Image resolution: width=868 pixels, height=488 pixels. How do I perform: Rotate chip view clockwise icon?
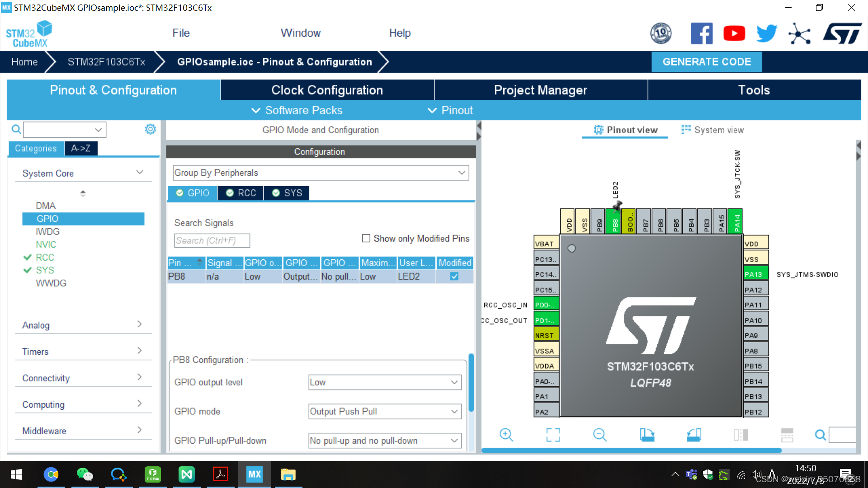(x=647, y=435)
